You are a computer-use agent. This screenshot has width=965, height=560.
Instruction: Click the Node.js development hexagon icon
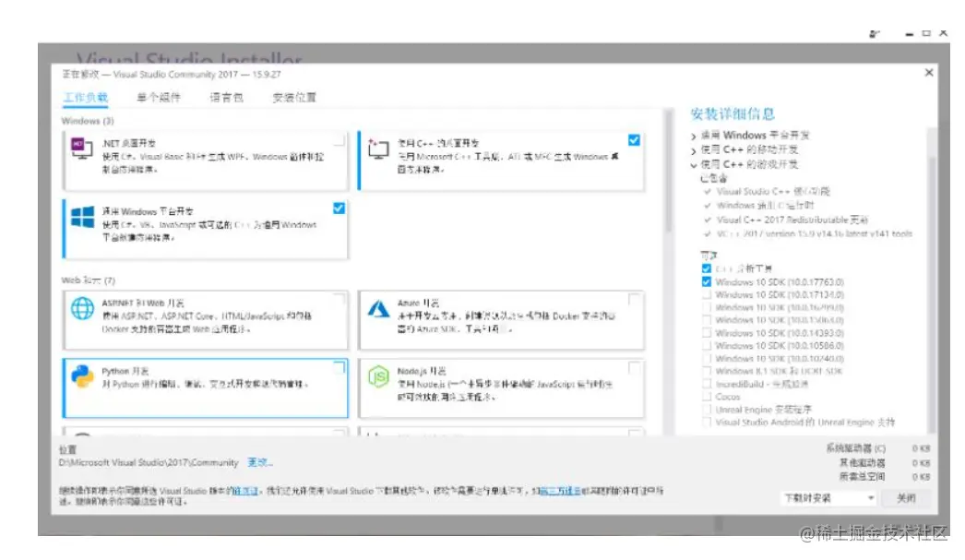point(378,376)
